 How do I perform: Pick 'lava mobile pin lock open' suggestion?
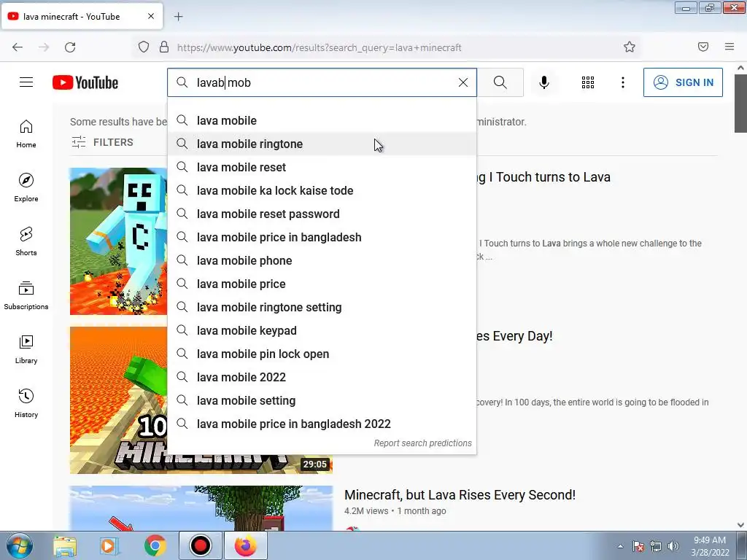pyautogui.click(x=322, y=354)
